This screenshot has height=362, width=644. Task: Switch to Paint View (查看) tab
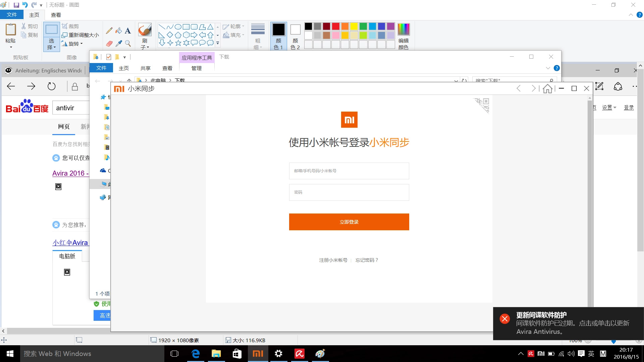(56, 15)
